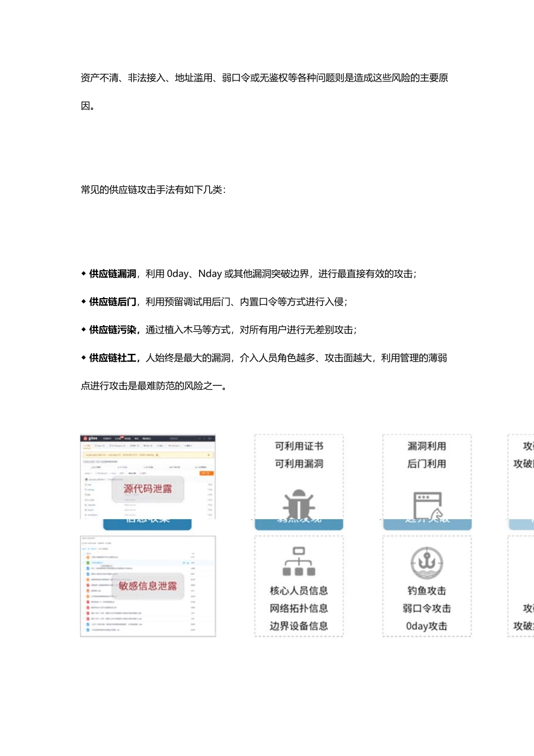The image size is (534, 756).
Task: Click the network topology icon above 核心人员信息
Action: pos(299,561)
